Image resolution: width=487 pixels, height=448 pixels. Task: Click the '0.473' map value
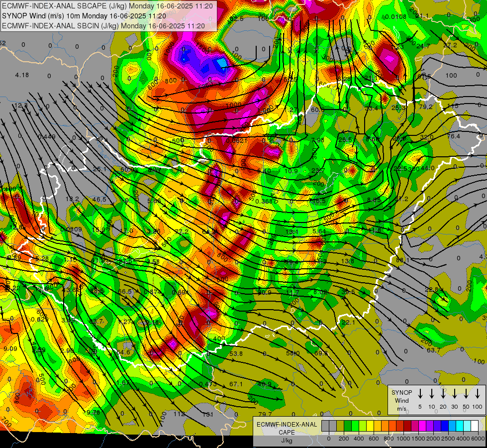(x=208, y=384)
